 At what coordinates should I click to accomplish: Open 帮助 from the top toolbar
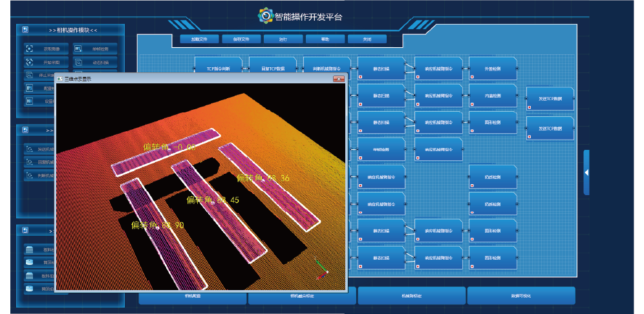pyautogui.click(x=325, y=39)
